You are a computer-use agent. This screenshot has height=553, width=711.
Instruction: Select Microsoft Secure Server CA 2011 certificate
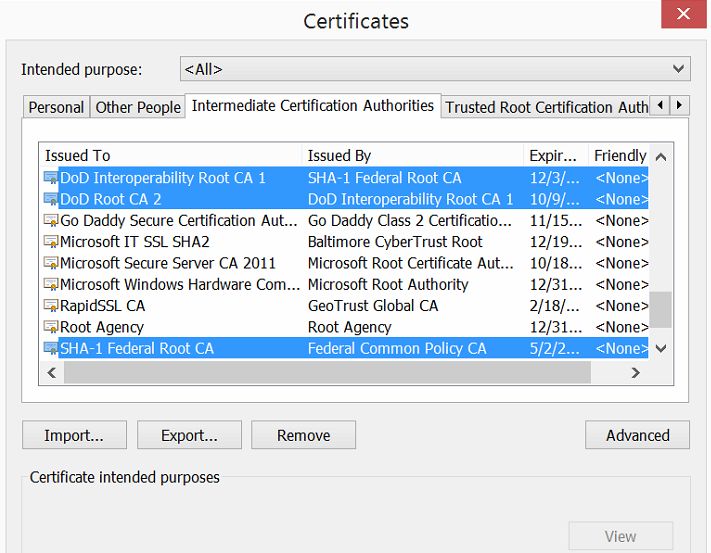point(168,263)
